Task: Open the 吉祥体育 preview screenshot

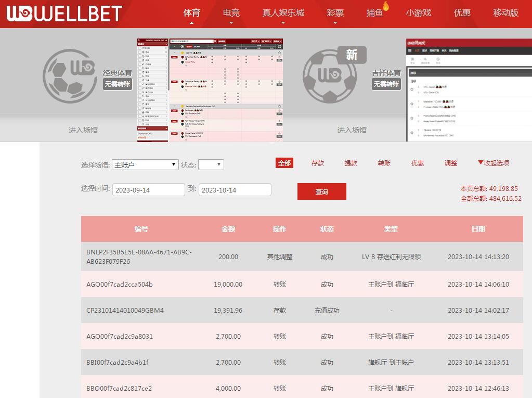Action: (x=469, y=90)
